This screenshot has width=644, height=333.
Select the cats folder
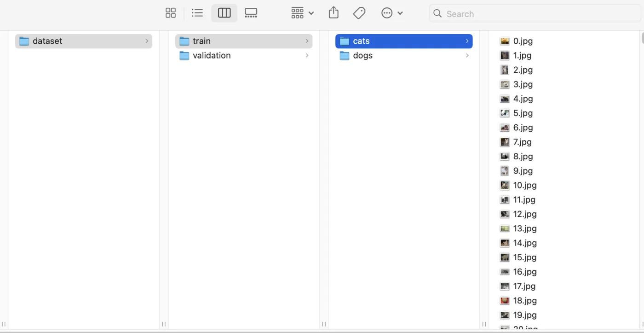click(404, 41)
